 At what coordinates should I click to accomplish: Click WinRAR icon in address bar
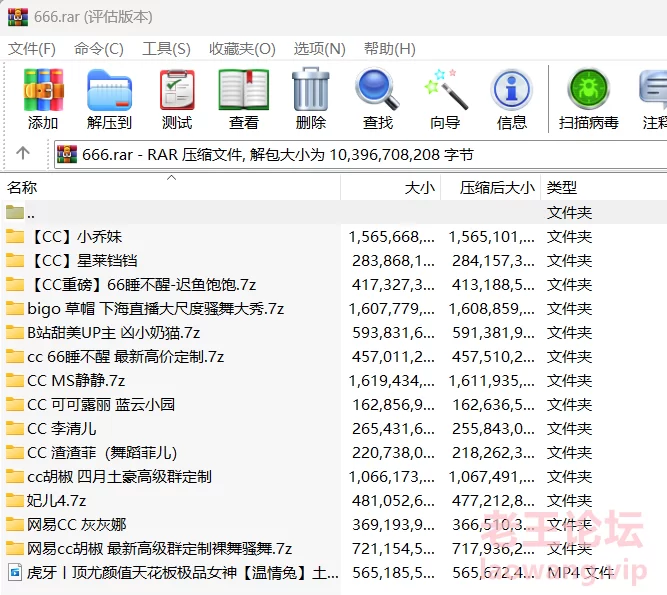click(x=67, y=154)
